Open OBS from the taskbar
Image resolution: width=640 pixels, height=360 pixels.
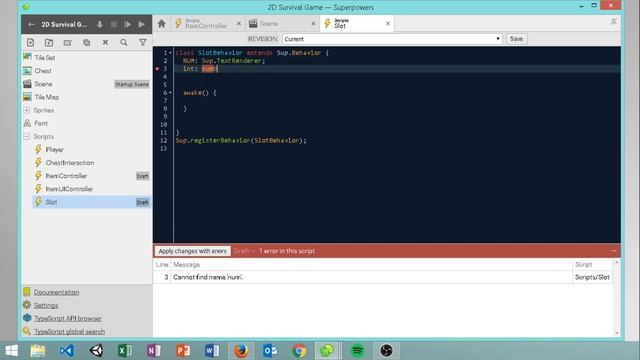tap(386, 351)
